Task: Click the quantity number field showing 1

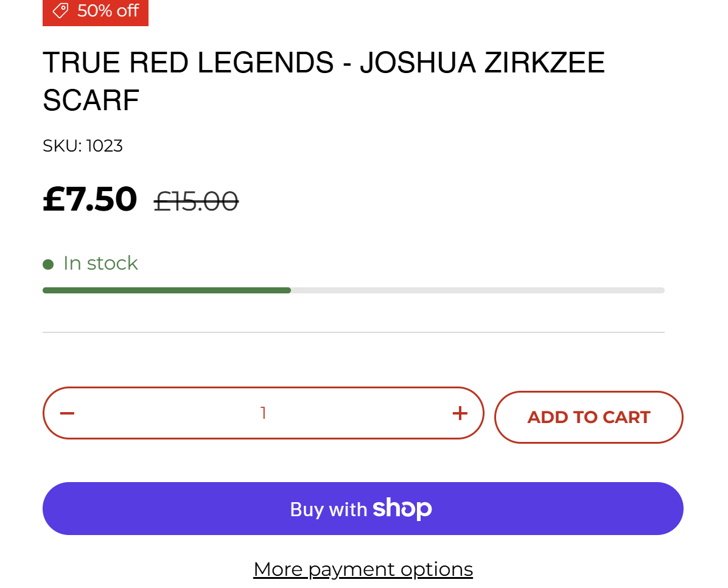Action: coord(263,413)
